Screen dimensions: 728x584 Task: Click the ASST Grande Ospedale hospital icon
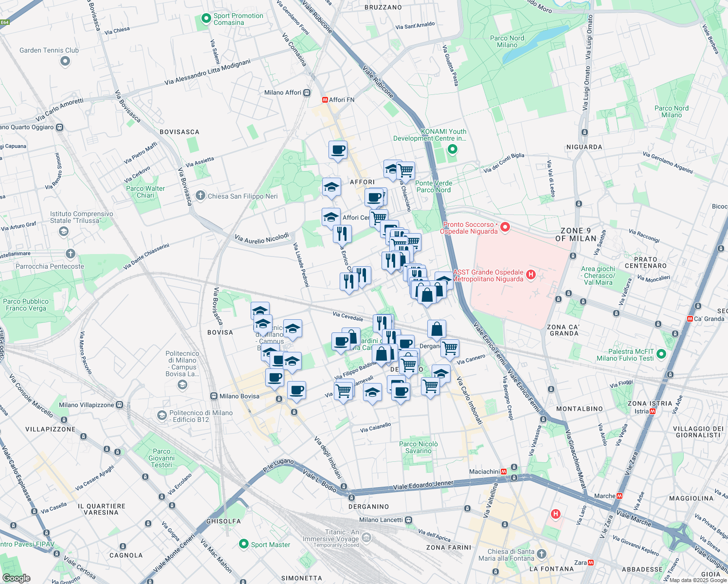[531, 275]
